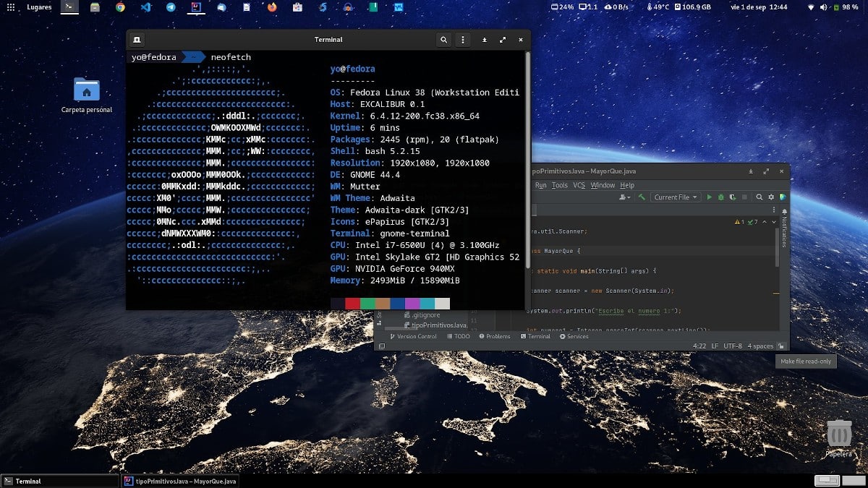Click the terminal launcher in the top bar
Image resolution: width=868 pixels, height=488 pixels.
point(69,7)
